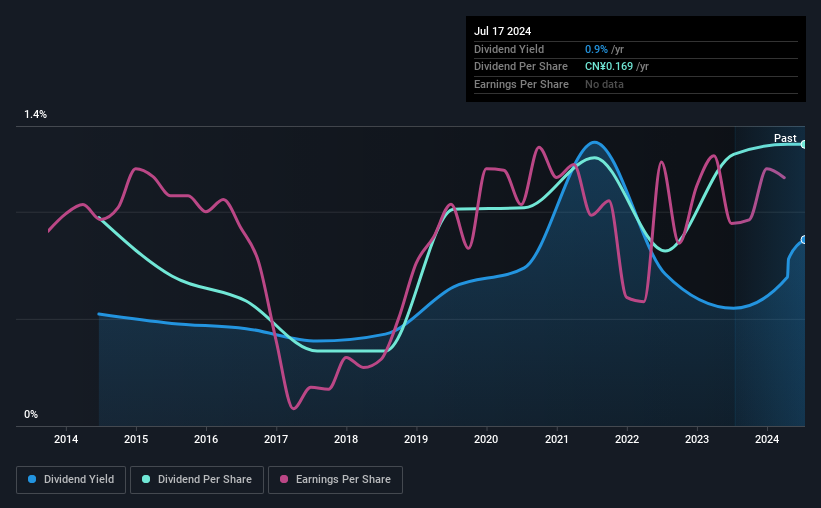The width and height of the screenshot is (821, 508).
Task: Click Dividend Yield row label in tooltip
Action: [509, 49]
